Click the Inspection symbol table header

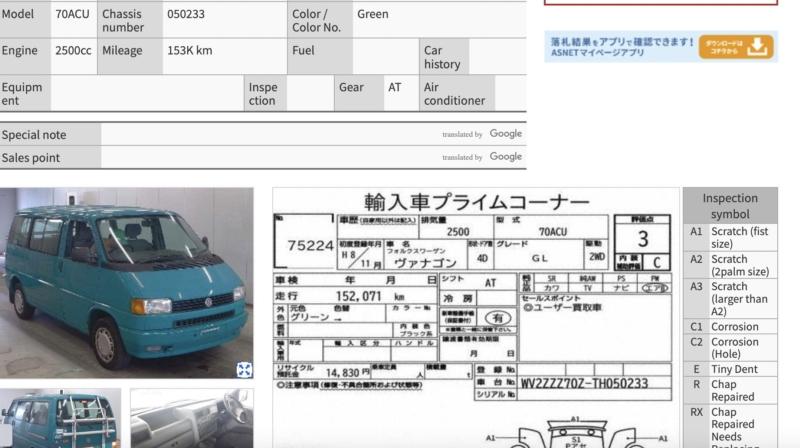point(729,206)
